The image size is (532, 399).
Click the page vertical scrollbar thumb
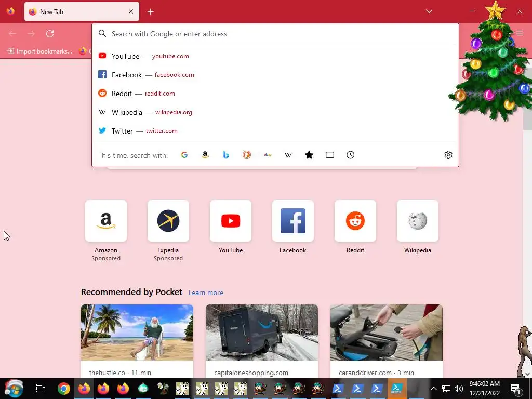tap(527, 98)
